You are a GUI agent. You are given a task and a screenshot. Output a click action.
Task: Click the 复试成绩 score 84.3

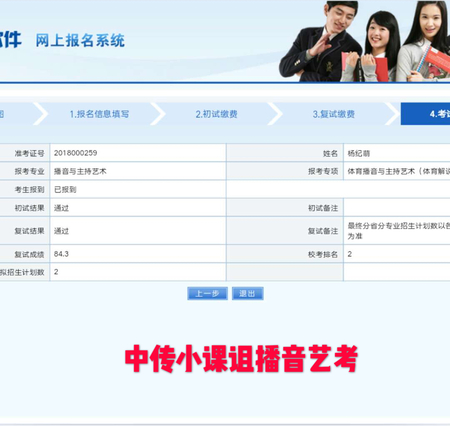(x=61, y=254)
